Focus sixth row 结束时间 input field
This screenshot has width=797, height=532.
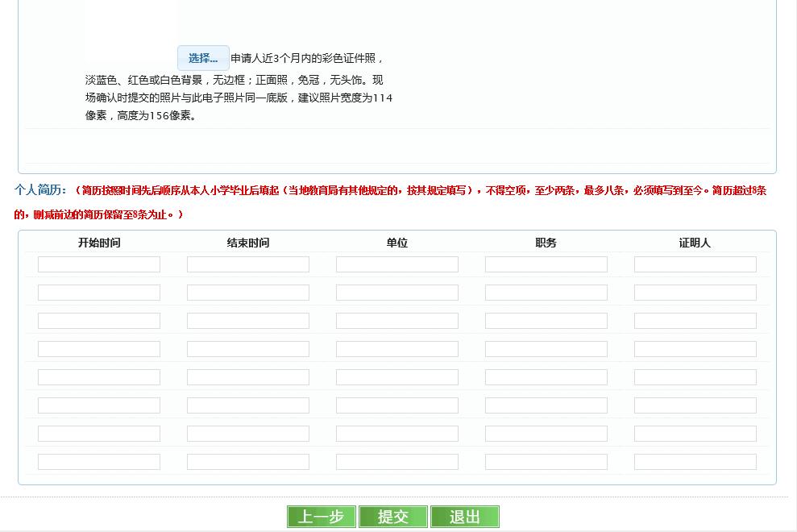point(248,405)
